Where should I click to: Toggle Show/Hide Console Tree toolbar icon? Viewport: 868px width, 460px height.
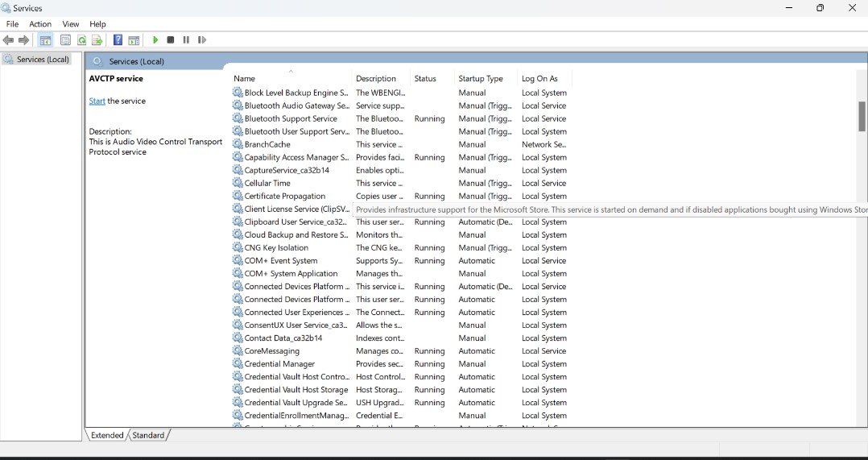point(45,39)
